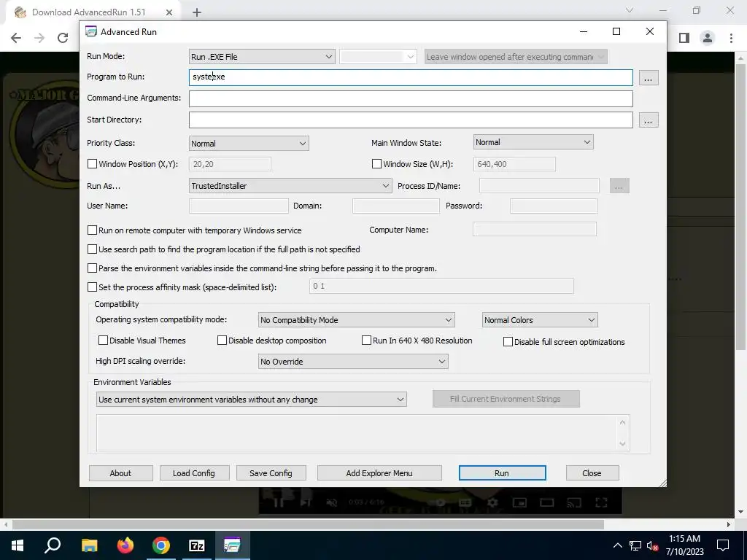The image size is (747, 560).
Task: Open Chrome three-dot menu
Action: click(x=731, y=38)
